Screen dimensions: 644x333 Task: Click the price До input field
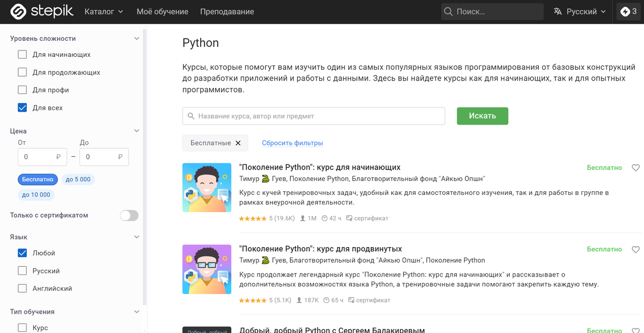tap(104, 157)
